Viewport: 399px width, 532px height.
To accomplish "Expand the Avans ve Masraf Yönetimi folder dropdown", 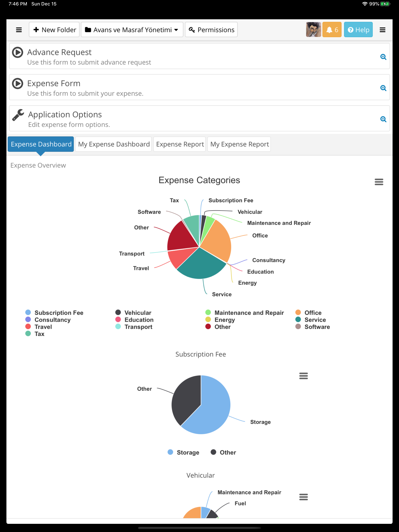I will click(132, 30).
